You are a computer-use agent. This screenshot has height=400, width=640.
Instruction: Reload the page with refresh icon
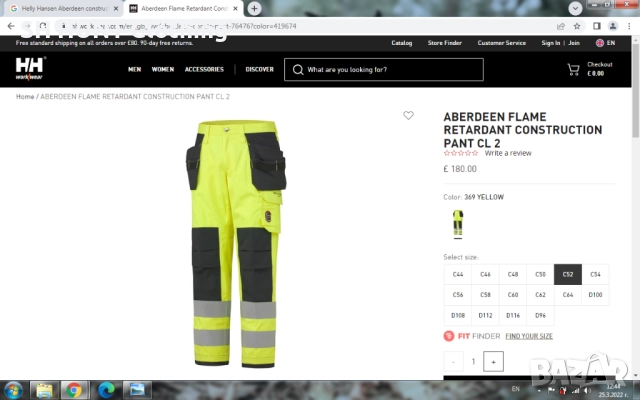[x=43, y=26]
